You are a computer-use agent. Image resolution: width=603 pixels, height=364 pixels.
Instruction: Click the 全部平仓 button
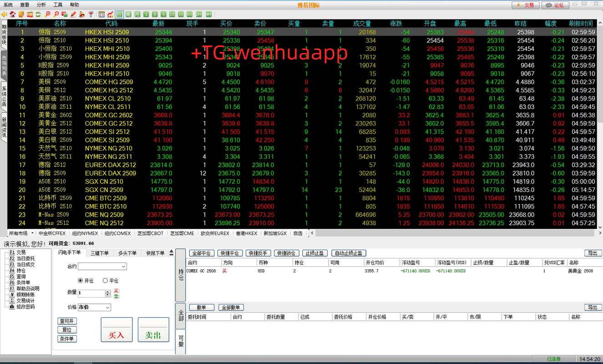coord(201,253)
